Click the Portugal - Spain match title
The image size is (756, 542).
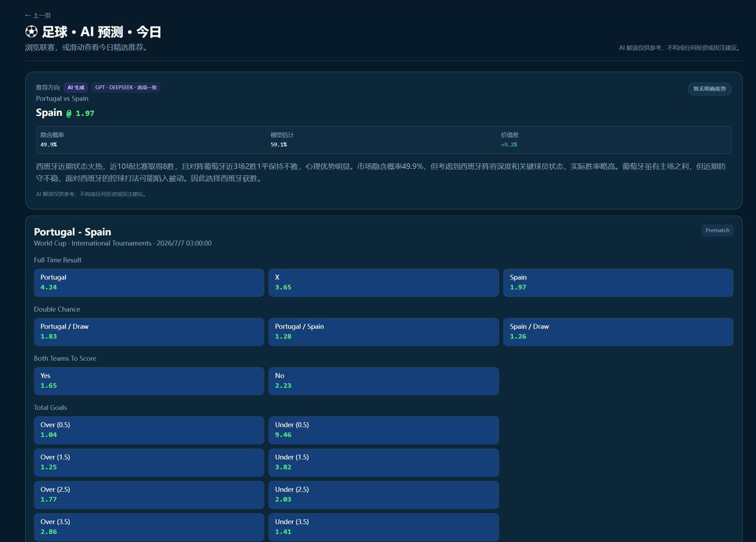72,232
